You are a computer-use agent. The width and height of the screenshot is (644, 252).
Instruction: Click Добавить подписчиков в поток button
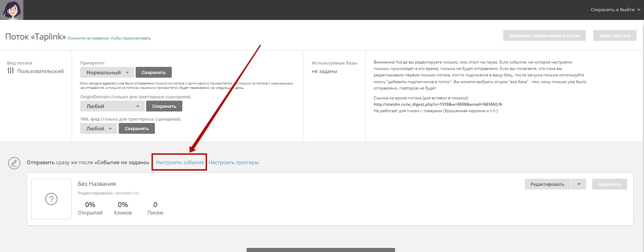(544, 36)
